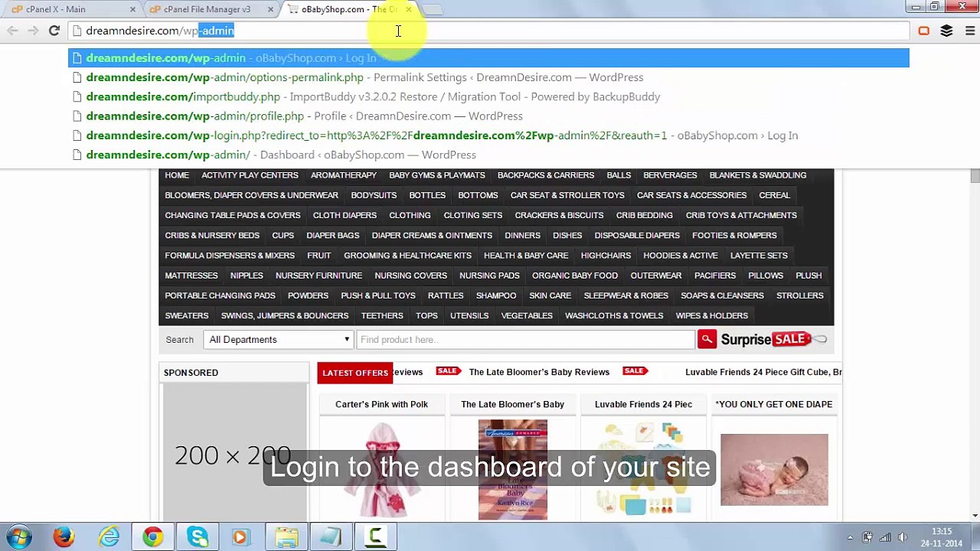Click the network signal tray icon
980x551 pixels.
[885, 537]
